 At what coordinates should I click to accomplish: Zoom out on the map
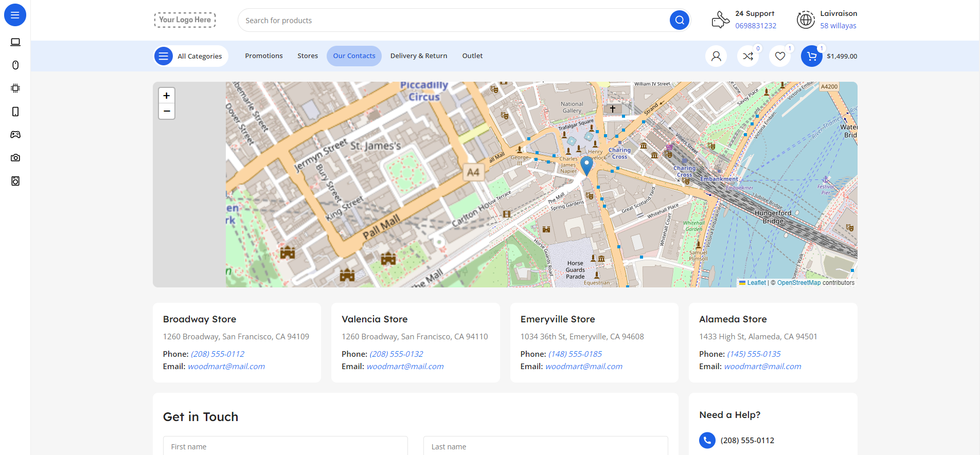[x=167, y=111]
